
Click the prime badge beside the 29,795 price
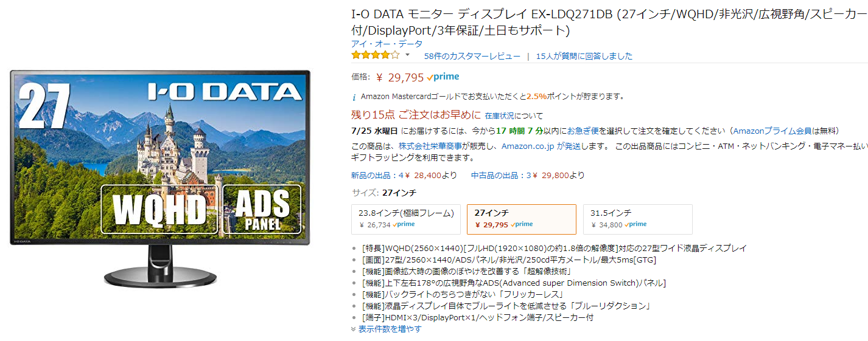tap(443, 77)
